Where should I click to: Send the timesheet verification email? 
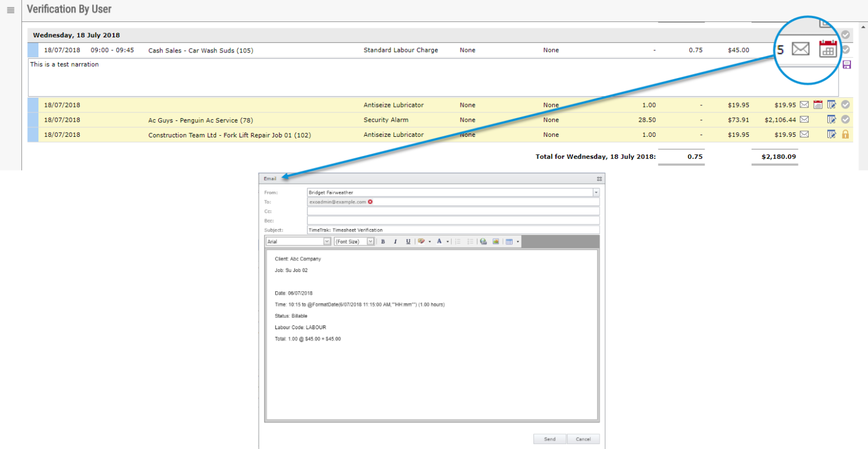coord(549,439)
